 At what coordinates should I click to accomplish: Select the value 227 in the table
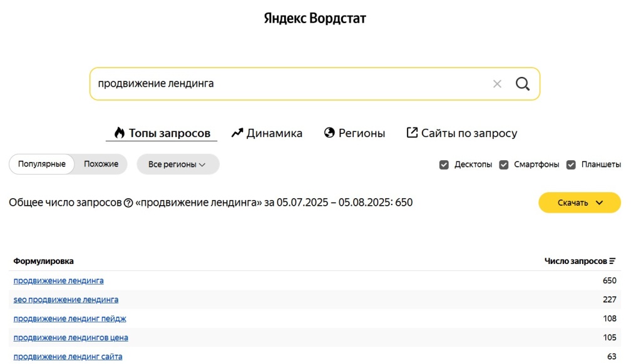point(610,300)
